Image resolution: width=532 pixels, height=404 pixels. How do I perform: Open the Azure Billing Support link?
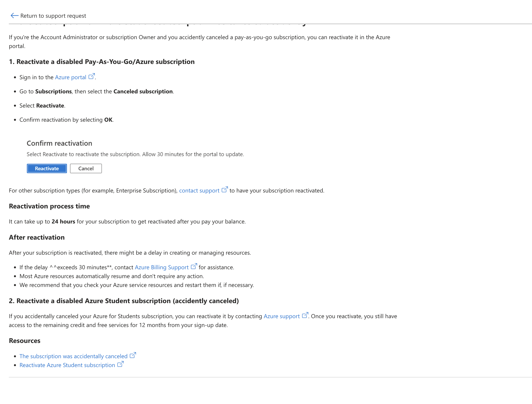[x=161, y=267]
